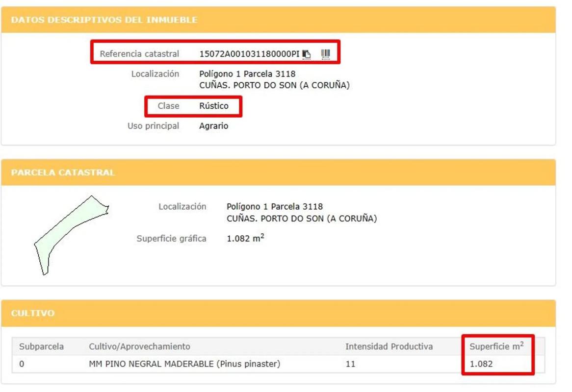The image size is (572, 392).
Task: Sort by the 'Subparcela' column header
Action: tap(41, 346)
